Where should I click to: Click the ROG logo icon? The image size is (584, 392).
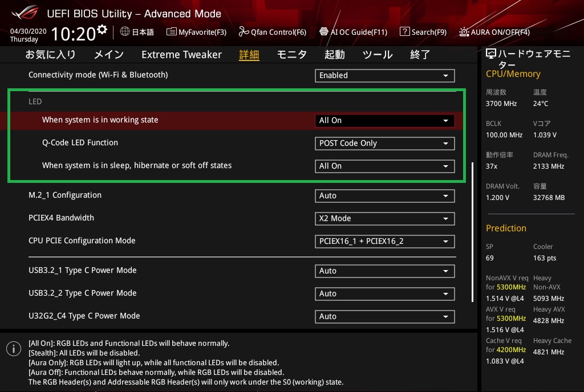(25, 13)
